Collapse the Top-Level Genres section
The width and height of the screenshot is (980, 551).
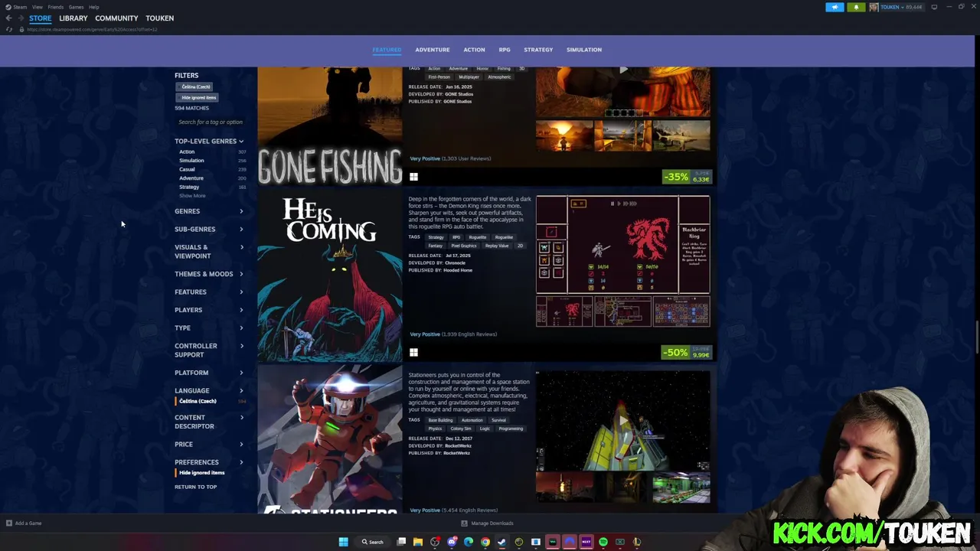209,141
